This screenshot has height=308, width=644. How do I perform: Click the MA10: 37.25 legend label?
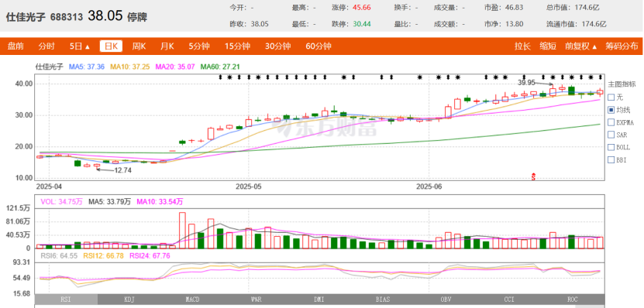(129, 67)
